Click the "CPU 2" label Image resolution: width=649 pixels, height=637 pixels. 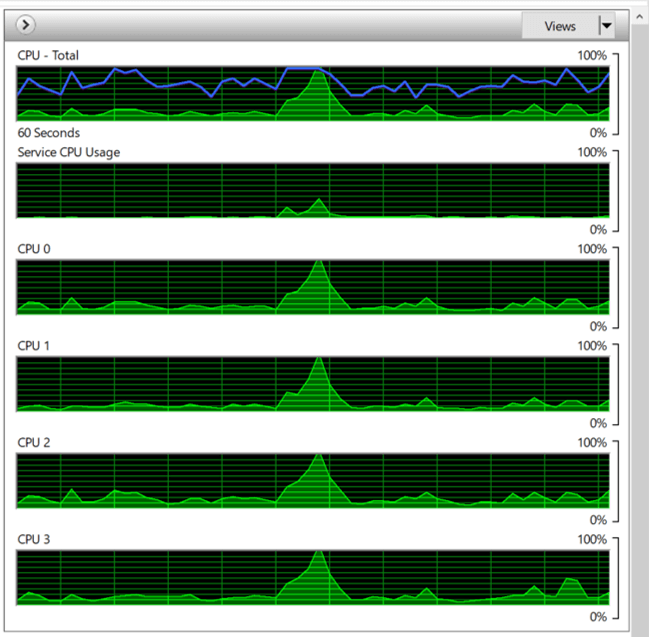tap(32, 443)
